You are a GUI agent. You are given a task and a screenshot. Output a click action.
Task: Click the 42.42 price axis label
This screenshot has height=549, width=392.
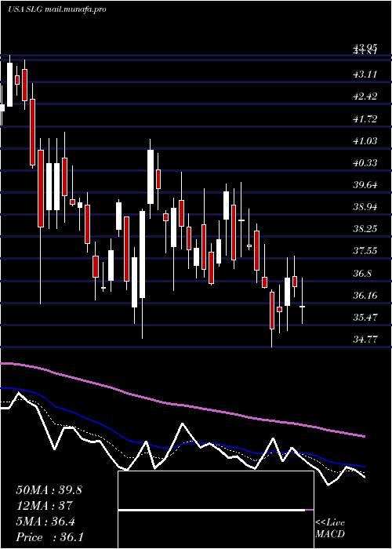coord(365,96)
